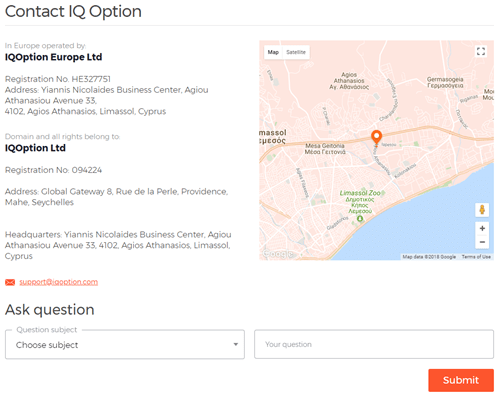Click the Global Gateway 8 Seychelles address
Image resolution: width=500 pixels, height=397 pixels.
pyautogui.click(x=116, y=197)
